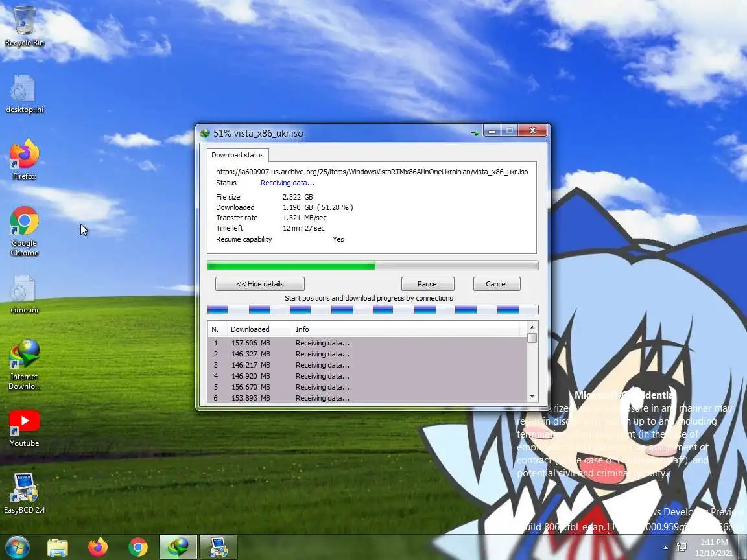Show hidden tray icons arrow

[665, 548]
